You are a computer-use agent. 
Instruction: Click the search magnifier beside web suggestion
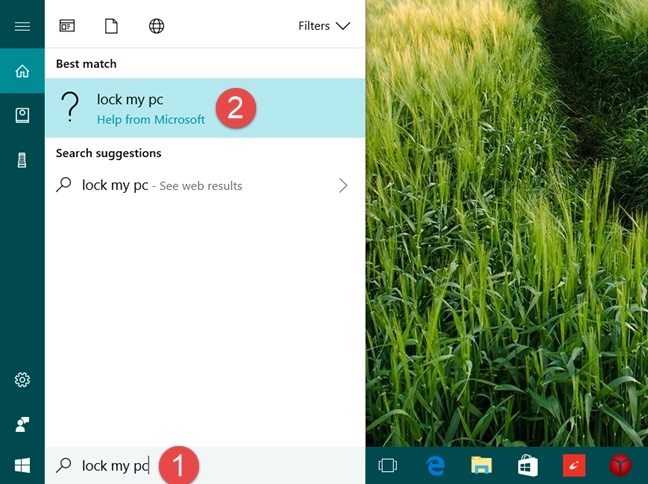[x=64, y=185]
